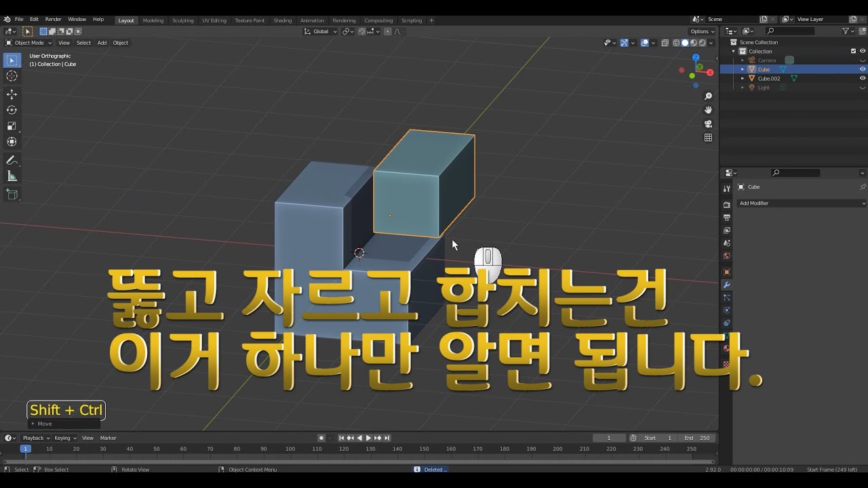868x488 pixels.
Task: Toggle camera view icon in viewport
Action: pyautogui.click(x=708, y=124)
